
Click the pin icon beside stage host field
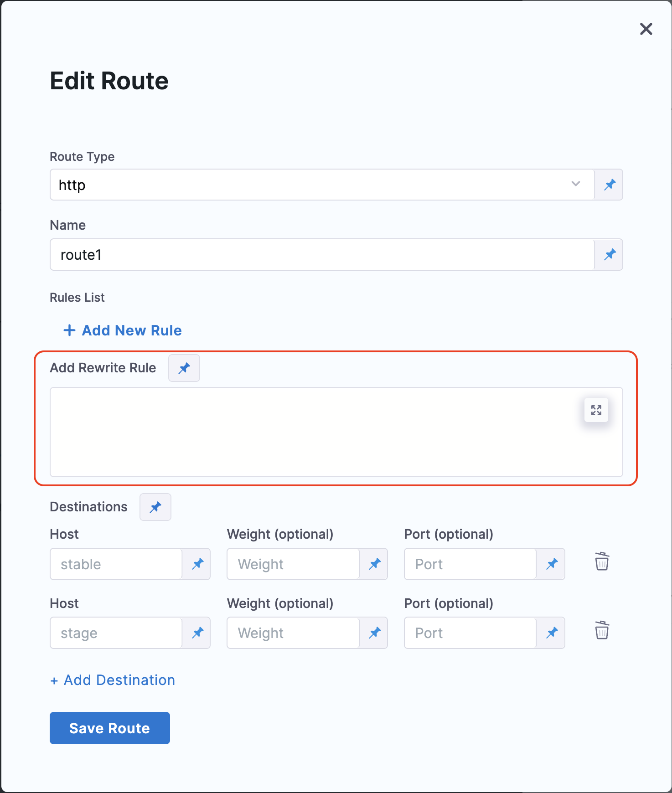click(197, 633)
